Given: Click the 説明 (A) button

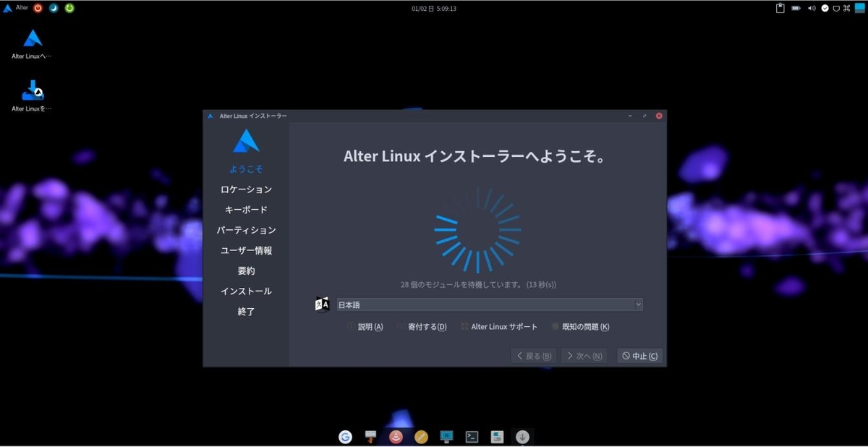Looking at the screenshot, I should pos(365,327).
